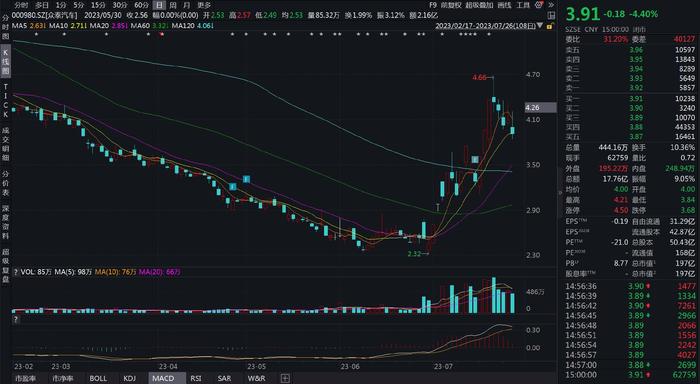This screenshot has width=700, height=384.
Task: Click the blue event marker near 23-05
Action: 246,179
